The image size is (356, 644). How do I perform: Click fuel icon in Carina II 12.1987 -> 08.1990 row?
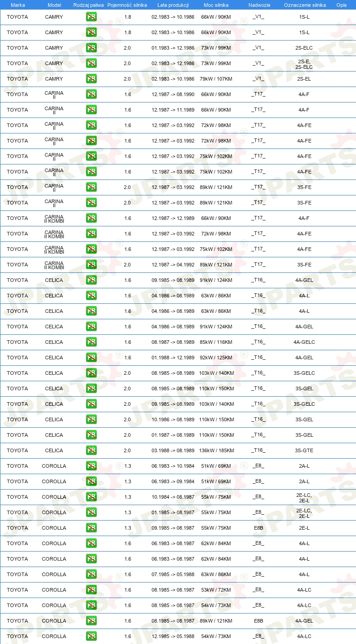(92, 94)
